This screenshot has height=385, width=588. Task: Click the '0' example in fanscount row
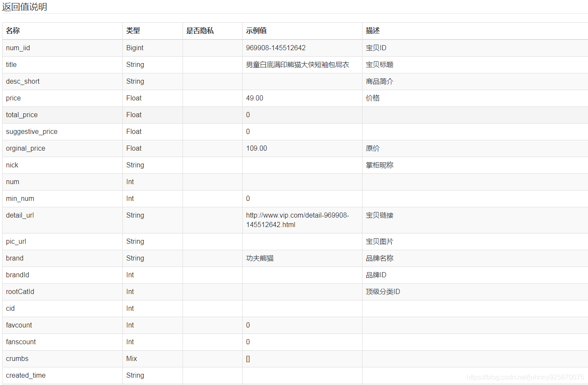tap(248, 342)
